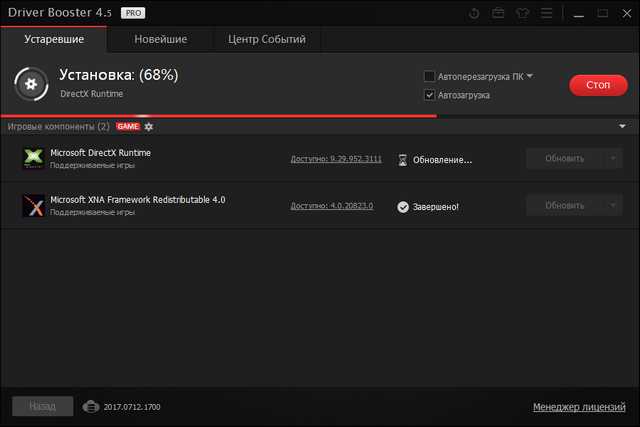Viewport: 640px width, 427px height.
Task: Open dropdown arrow beside XNA Обновить button
Action: (x=613, y=205)
